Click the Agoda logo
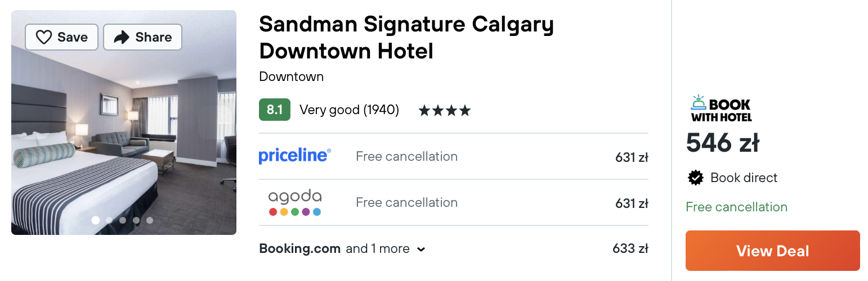 tap(295, 203)
